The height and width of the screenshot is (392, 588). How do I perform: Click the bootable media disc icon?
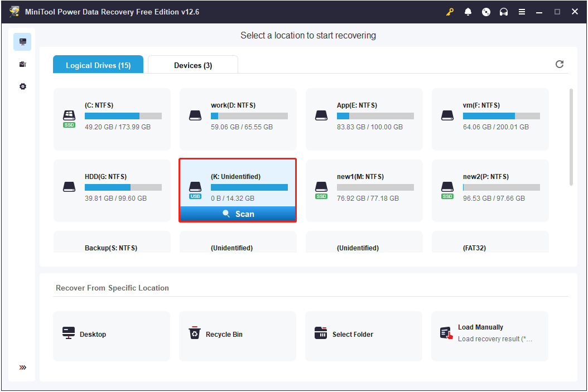coord(486,11)
